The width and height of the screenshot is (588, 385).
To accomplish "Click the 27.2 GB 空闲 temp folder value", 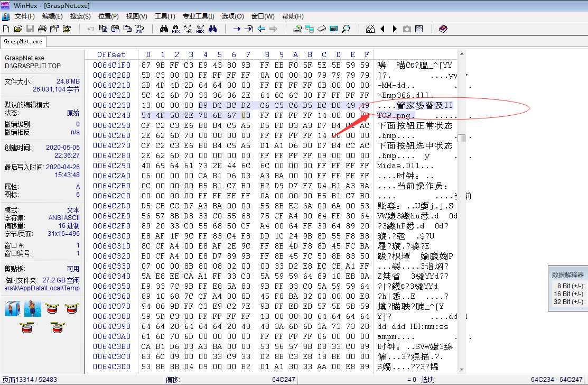I will [61, 280].
